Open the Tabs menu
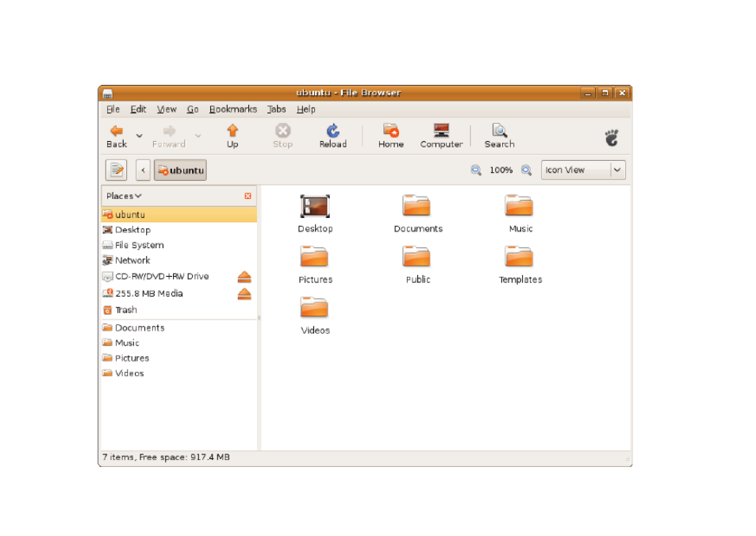 [277, 109]
